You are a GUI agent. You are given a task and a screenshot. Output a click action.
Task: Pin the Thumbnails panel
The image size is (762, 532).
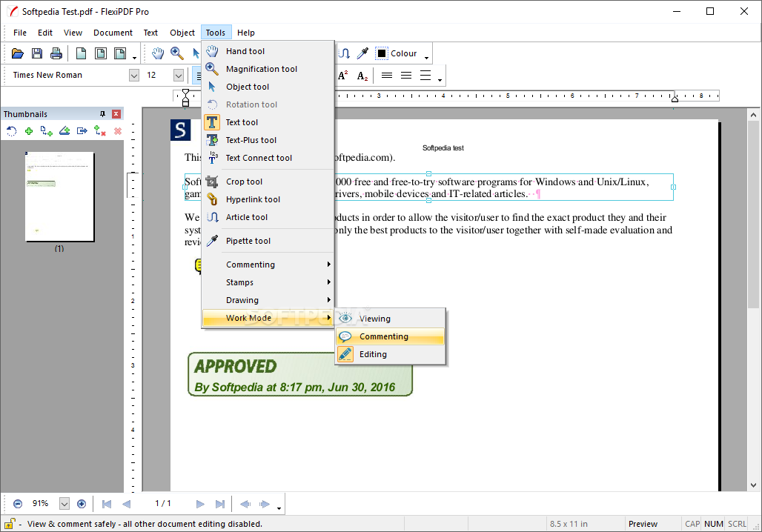(102, 114)
